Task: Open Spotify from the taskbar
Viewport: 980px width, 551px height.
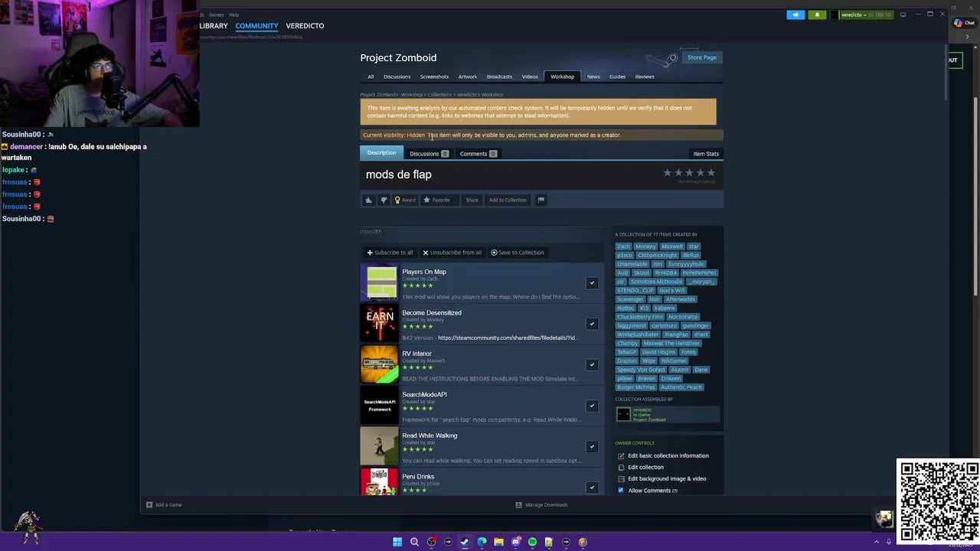Action: pos(532,542)
